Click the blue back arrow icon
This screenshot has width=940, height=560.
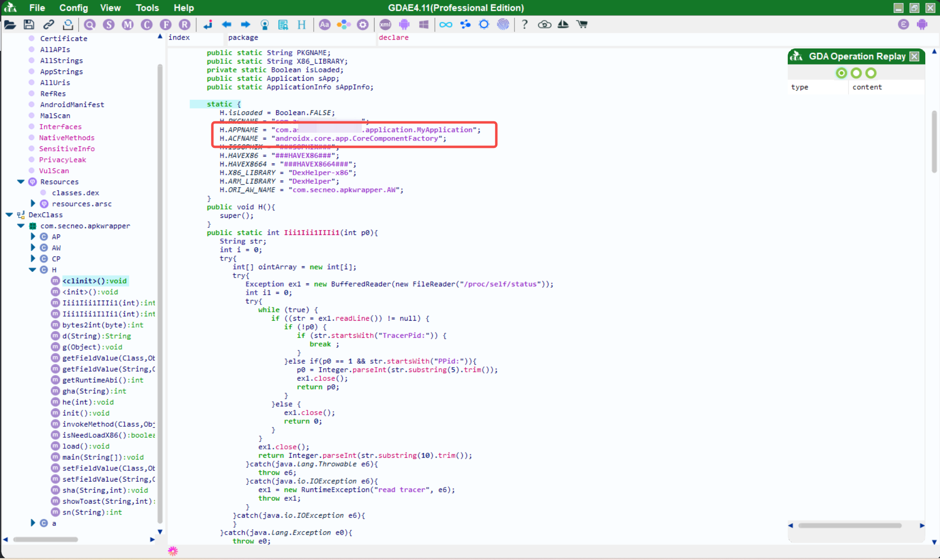(226, 24)
